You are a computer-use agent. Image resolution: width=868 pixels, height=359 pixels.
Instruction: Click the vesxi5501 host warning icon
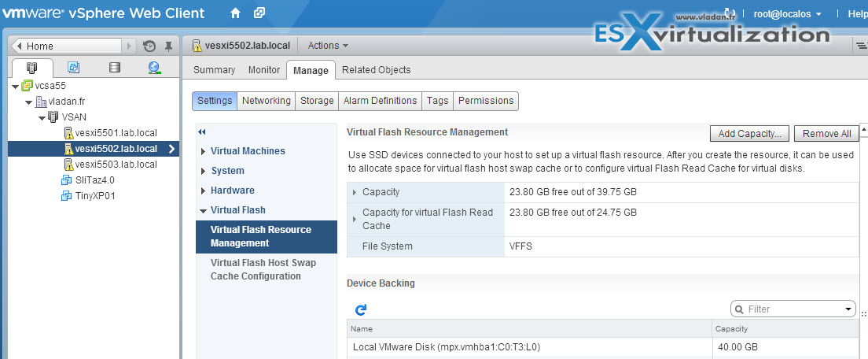click(x=68, y=133)
